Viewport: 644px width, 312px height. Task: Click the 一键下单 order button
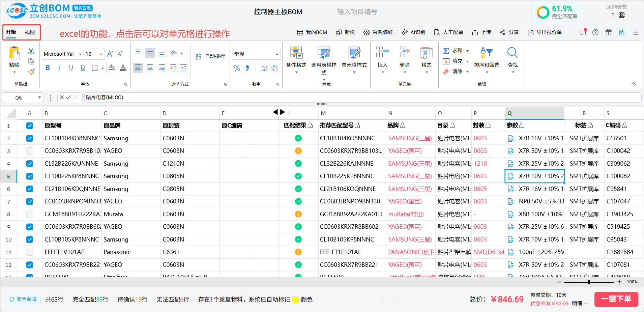pos(616,299)
